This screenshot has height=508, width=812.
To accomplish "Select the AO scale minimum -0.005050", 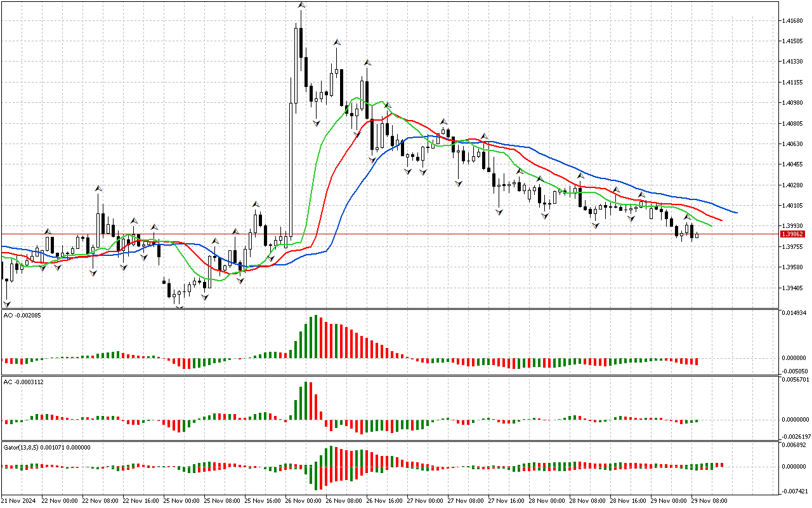I will coord(794,371).
